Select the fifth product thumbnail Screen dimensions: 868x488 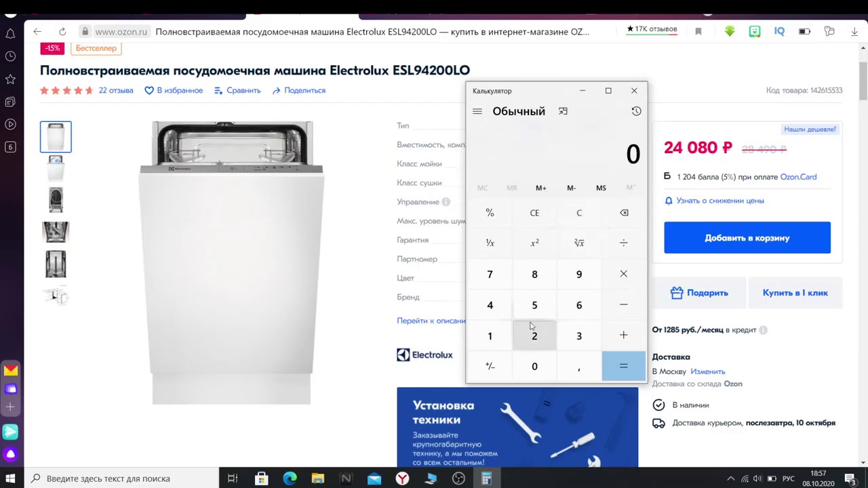point(56,264)
